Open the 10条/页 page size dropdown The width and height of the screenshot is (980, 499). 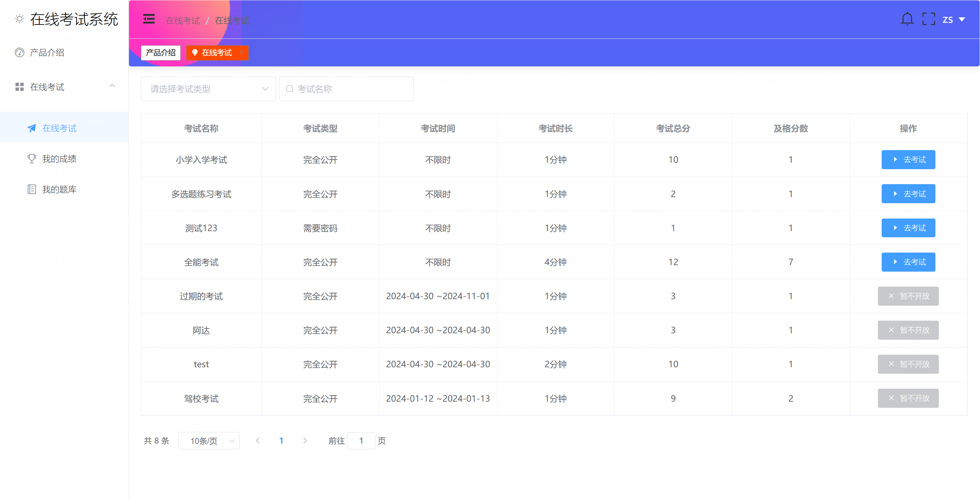[x=209, y=441]
